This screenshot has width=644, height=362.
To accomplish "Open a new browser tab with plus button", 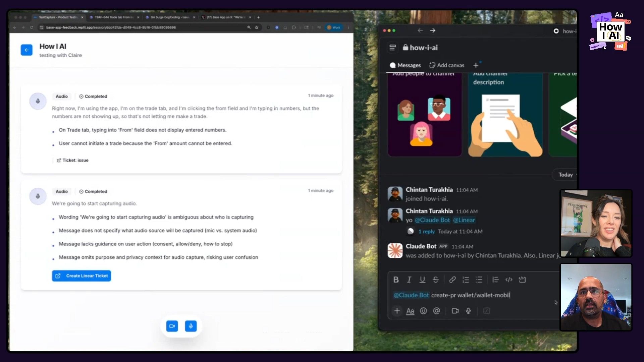I will 258,17.
